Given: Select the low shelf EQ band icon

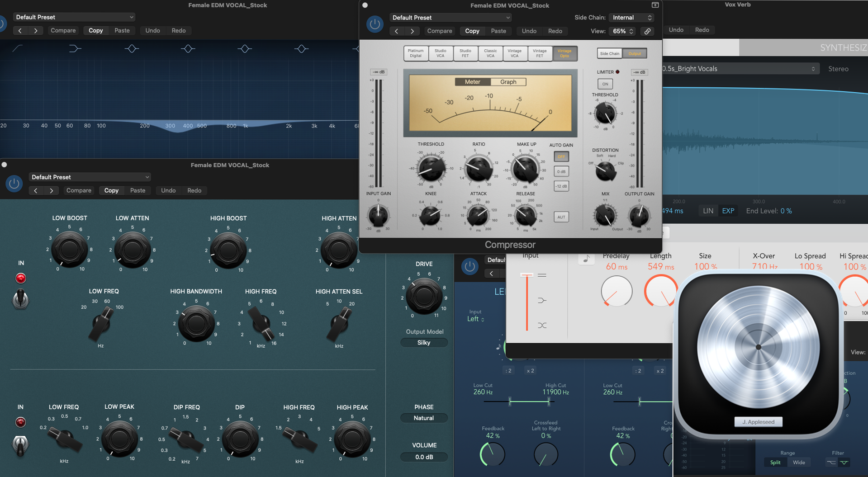Looking at the screenshot, I should pos(75,48).
